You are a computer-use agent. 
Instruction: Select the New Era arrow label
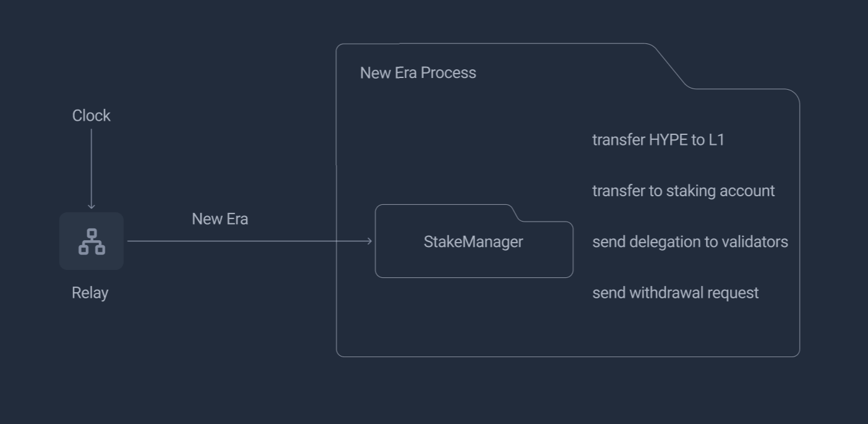tap(220, 219)
